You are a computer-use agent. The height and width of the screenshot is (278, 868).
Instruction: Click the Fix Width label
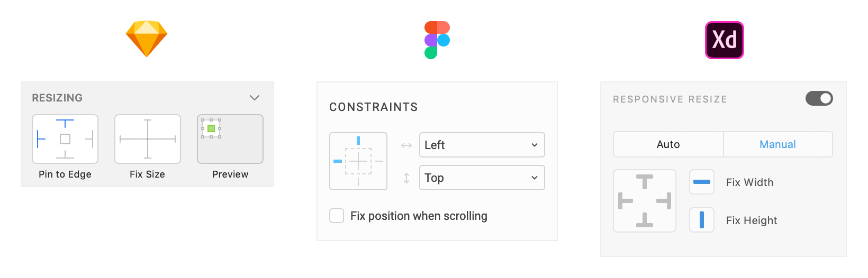point(750,182)
